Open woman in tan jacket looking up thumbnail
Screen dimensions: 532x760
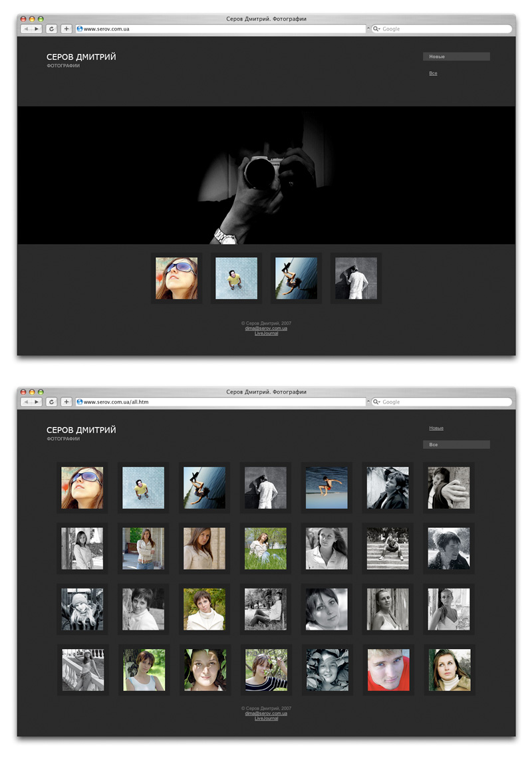pos(450,670)
